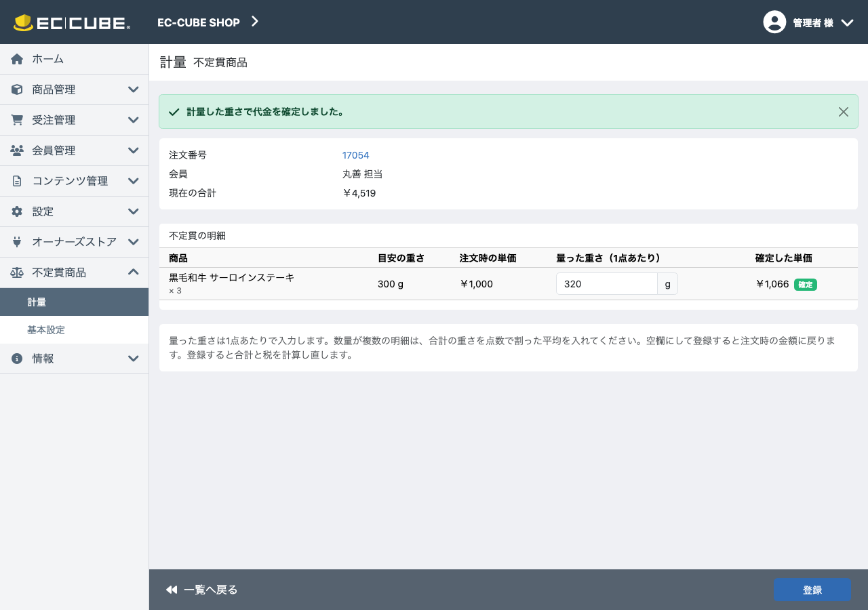This screenshot has height=610, width=868.
Task: Click the EC-CUBE logo
Action: pyautogui.click(x=72, y=22)
